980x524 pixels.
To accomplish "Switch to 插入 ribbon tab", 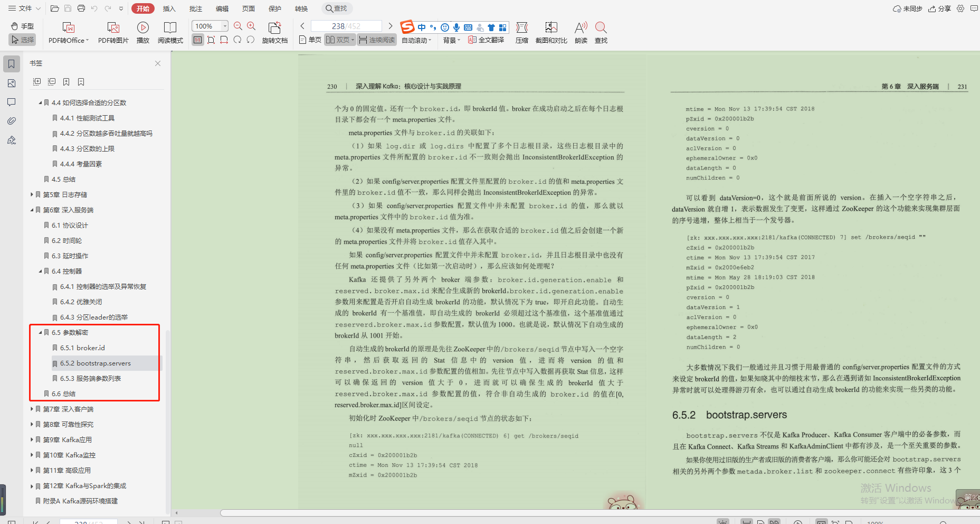I will [169, 8].
